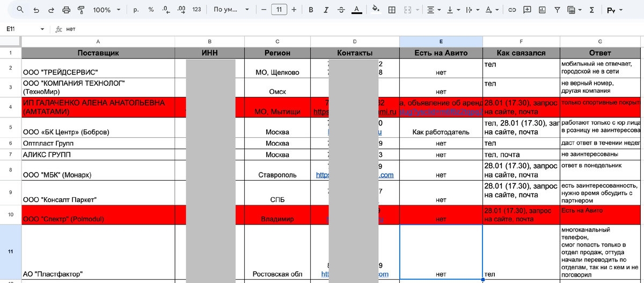Viewport: 644px width, 283px height.
Task: Select row 4 header
Action: [10, 107]
